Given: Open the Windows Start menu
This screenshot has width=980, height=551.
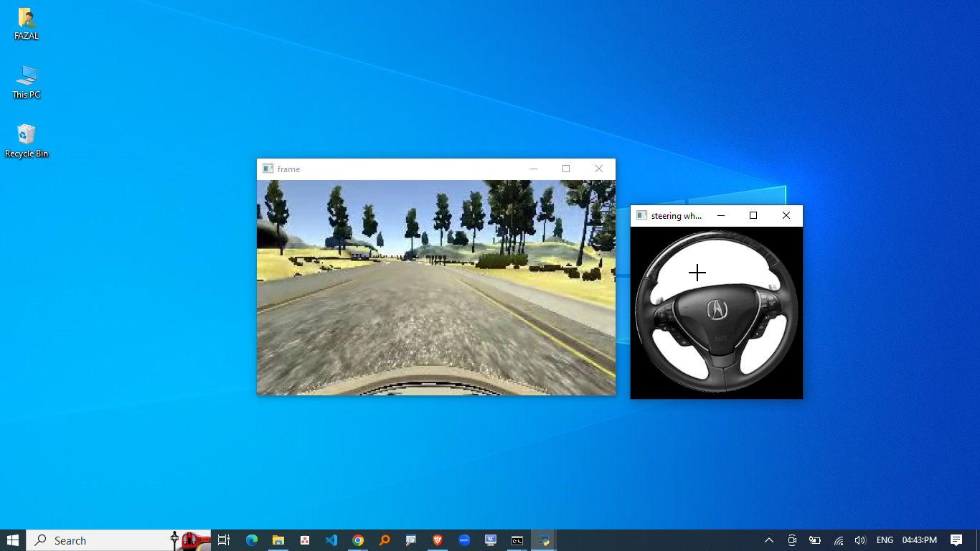Looking at the screenshot, I should [13, 540].
